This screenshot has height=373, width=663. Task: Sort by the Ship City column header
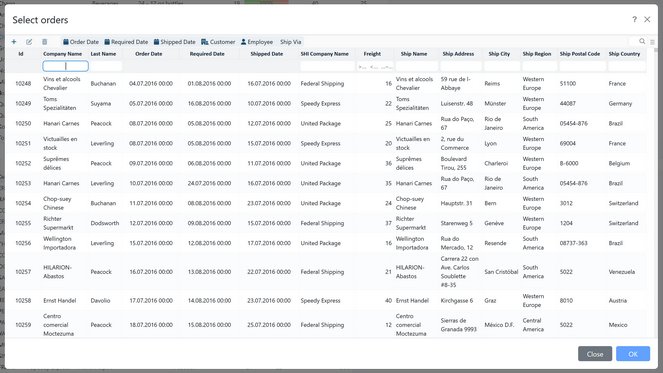pyautogui.click(x=499, y=54)
